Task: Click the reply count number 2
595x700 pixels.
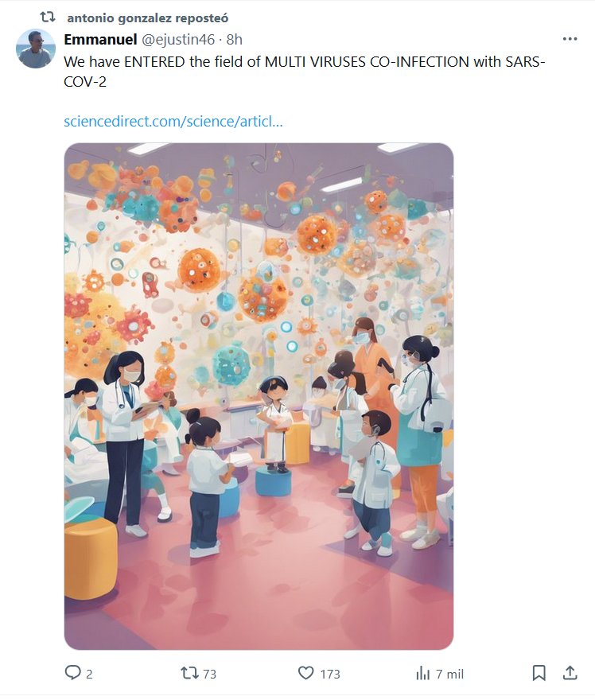Action: [89, 674]
